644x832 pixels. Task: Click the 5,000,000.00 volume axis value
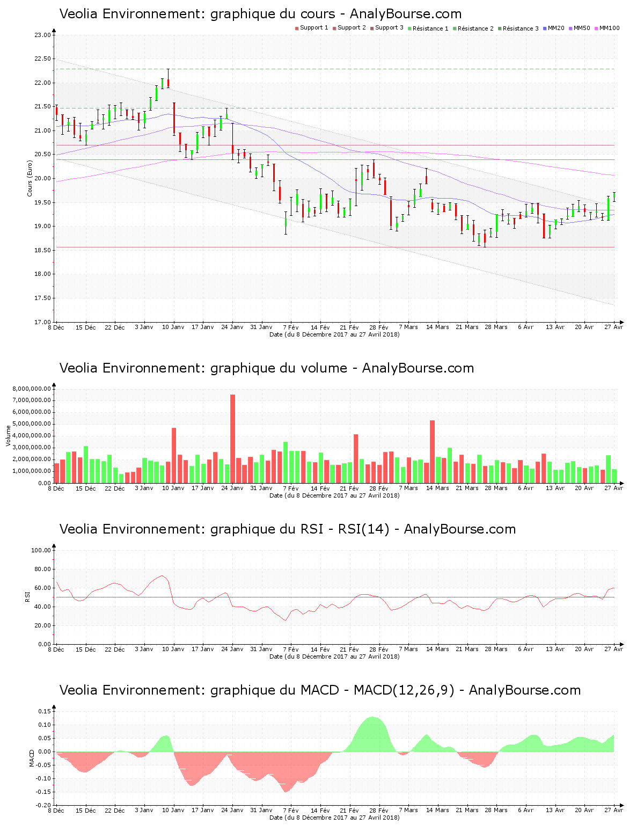point(32,424)
